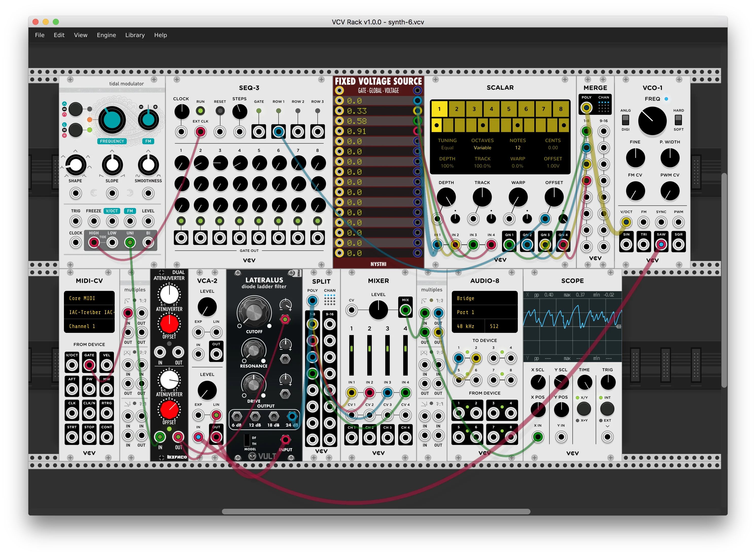Viewport: 756px width, 556px height.
Task: Open the Bridge audio driver selector
Action: coord(484,298)
